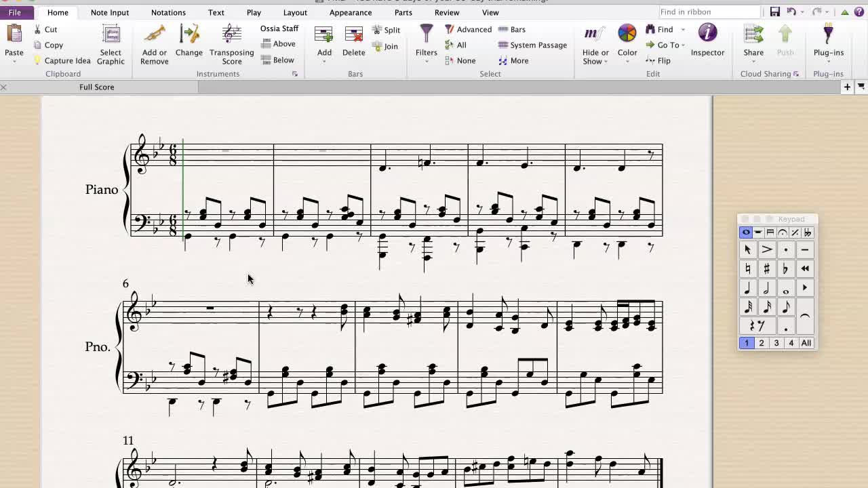Click Select More

click(513, 61)
